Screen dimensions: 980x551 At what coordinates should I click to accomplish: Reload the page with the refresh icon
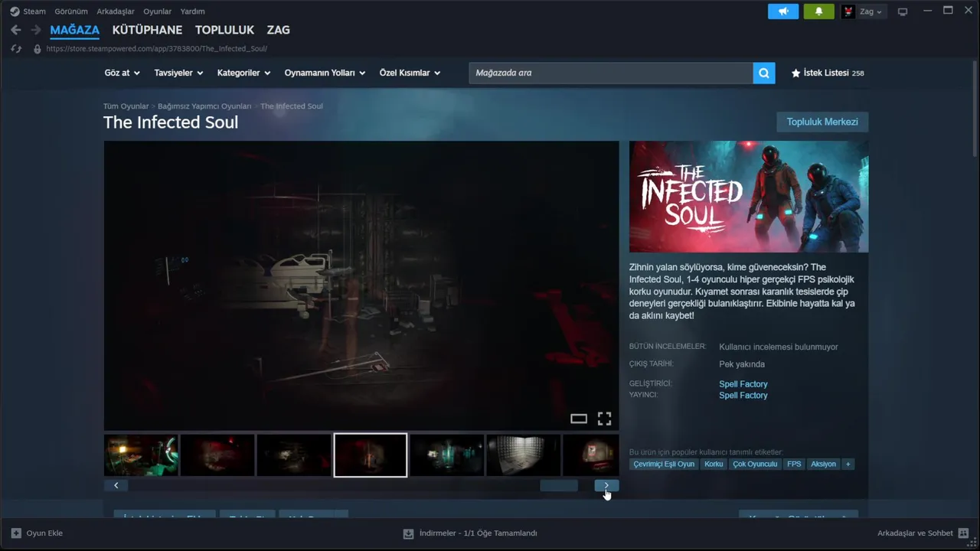point(16,48)
